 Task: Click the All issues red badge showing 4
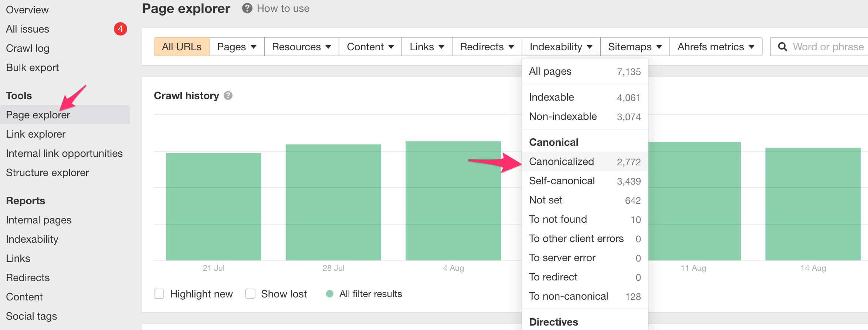[120, 29]
